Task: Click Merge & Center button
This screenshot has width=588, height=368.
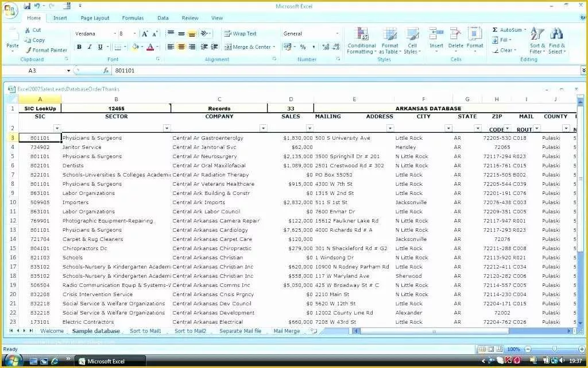Action: (x=250, y=47)
